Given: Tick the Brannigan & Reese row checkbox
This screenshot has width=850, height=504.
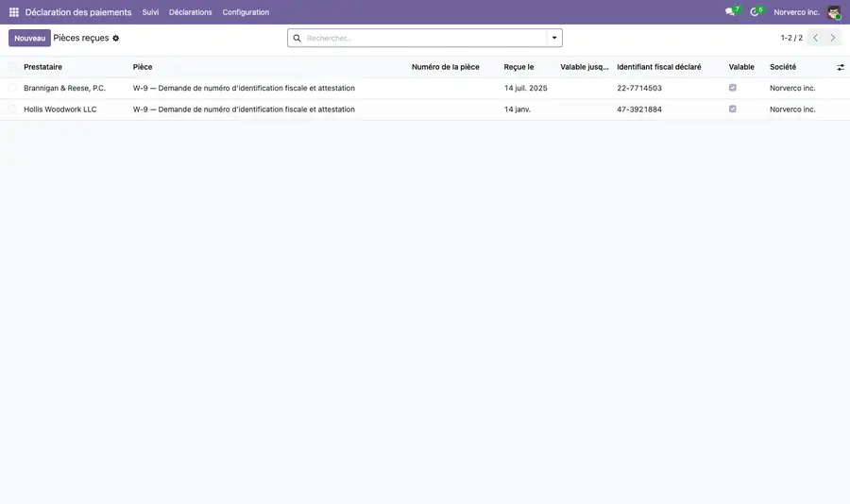Looking at the screenshot, I should coord(12,88).
